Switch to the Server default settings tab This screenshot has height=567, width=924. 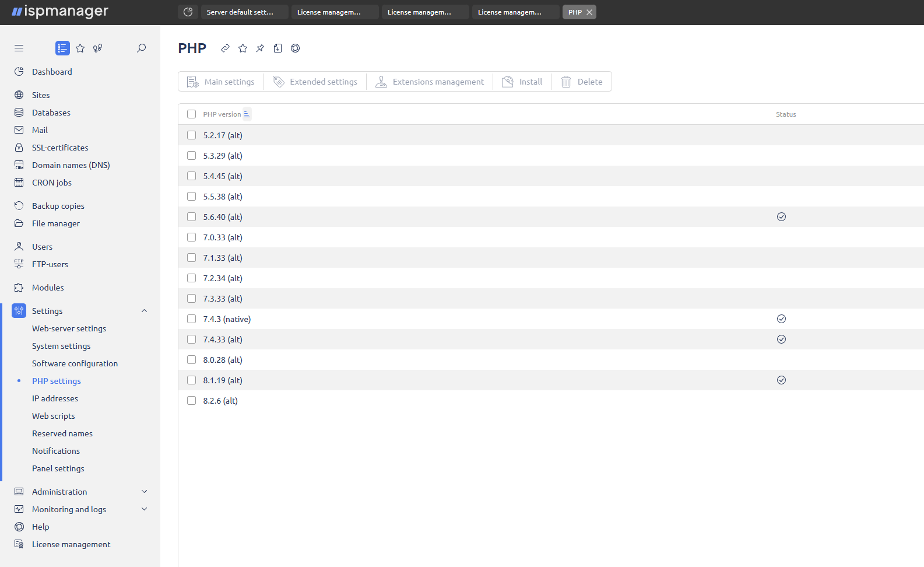point(244,12)
